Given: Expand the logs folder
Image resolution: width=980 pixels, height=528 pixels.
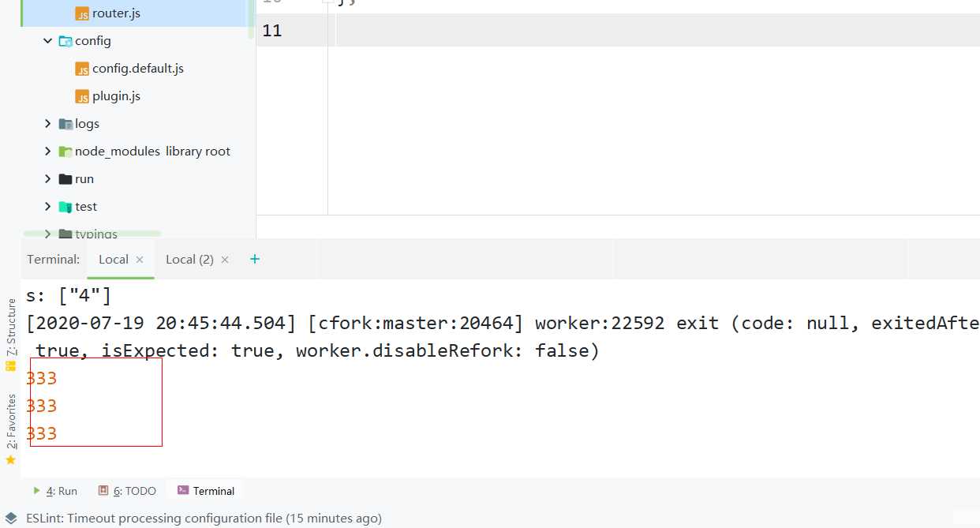Looking at the screenshot, I should click(x=48, y=124).
